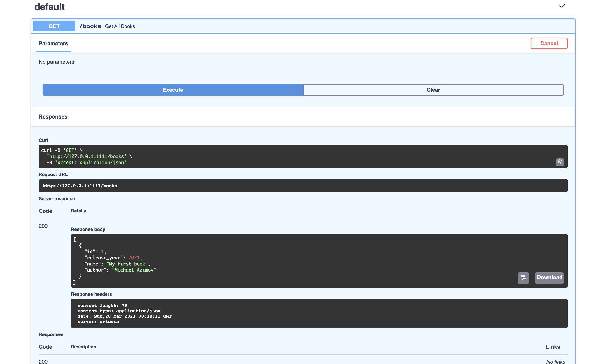The image size is (614, 364).
Task: Click the default section heading
Action: (x=50, y=7)
